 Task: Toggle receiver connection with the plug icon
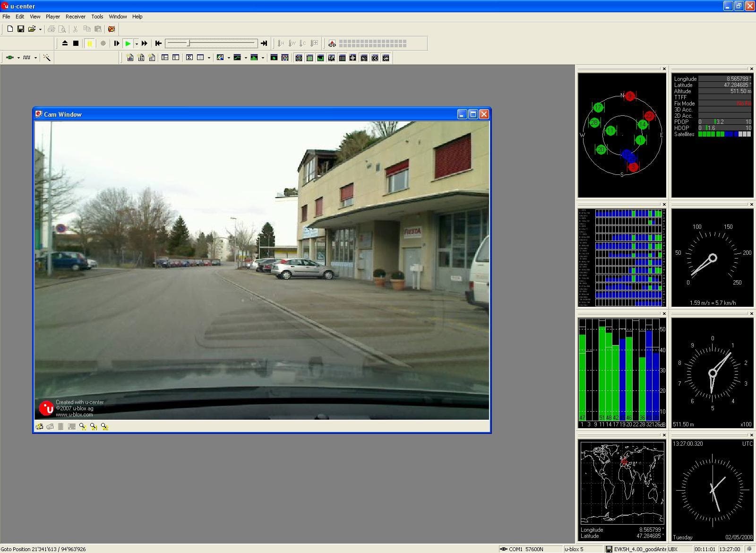coord(9,57)
